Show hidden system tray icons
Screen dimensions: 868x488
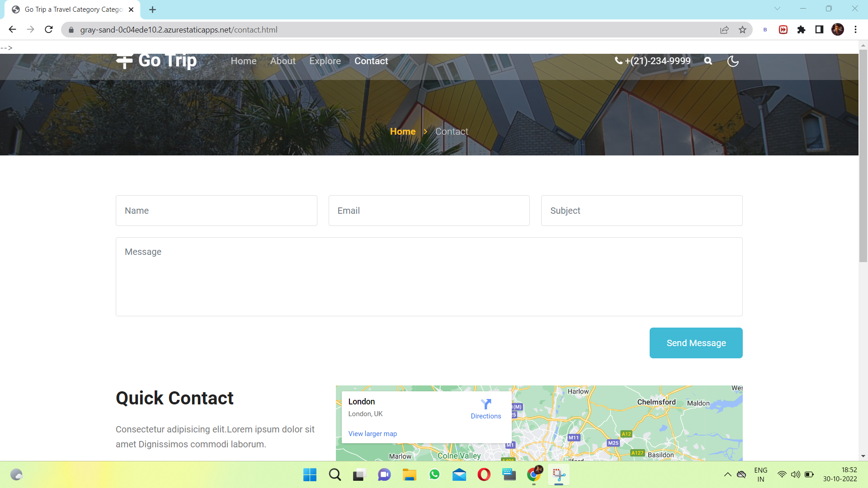(x=727, y=474)
